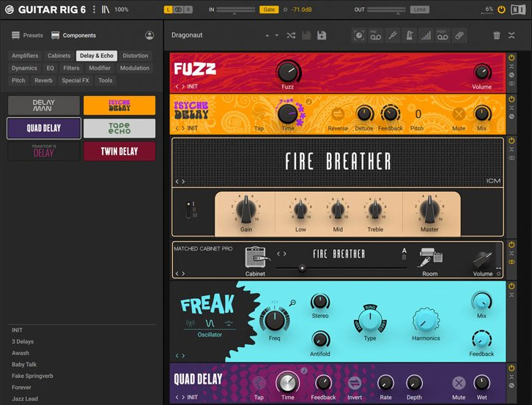The height and width of the screenshot is (405, 532).
Task: Select the Distortion category
Action: point(136,56)
